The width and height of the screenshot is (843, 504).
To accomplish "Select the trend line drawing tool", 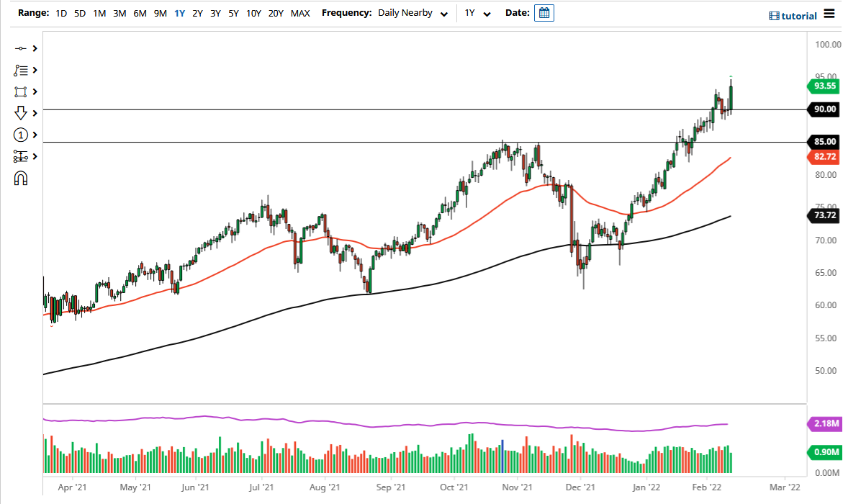I will 22,48.
